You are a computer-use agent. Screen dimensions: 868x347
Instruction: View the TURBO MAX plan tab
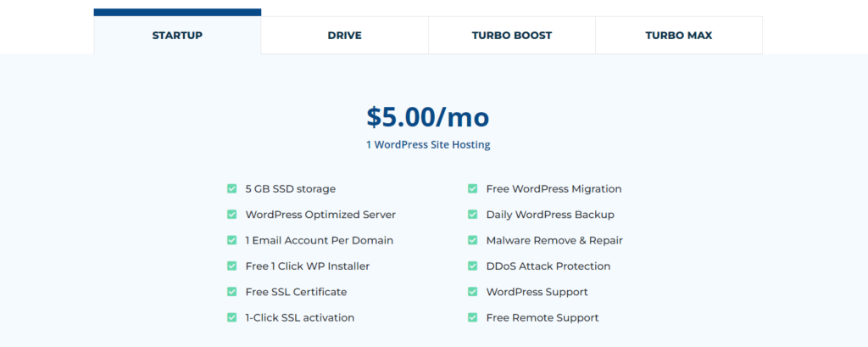click(679, 36)
